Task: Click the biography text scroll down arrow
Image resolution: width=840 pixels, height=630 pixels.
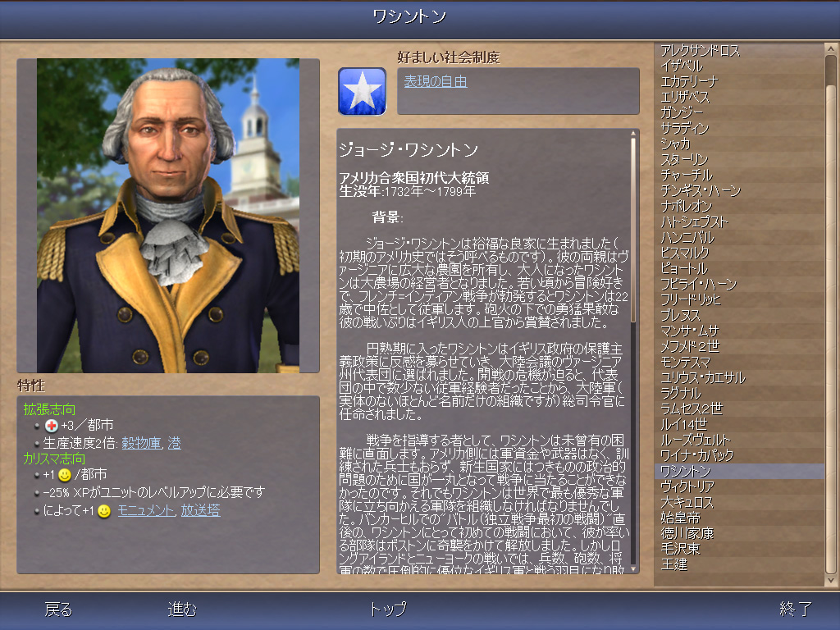Action: point(633,569)
